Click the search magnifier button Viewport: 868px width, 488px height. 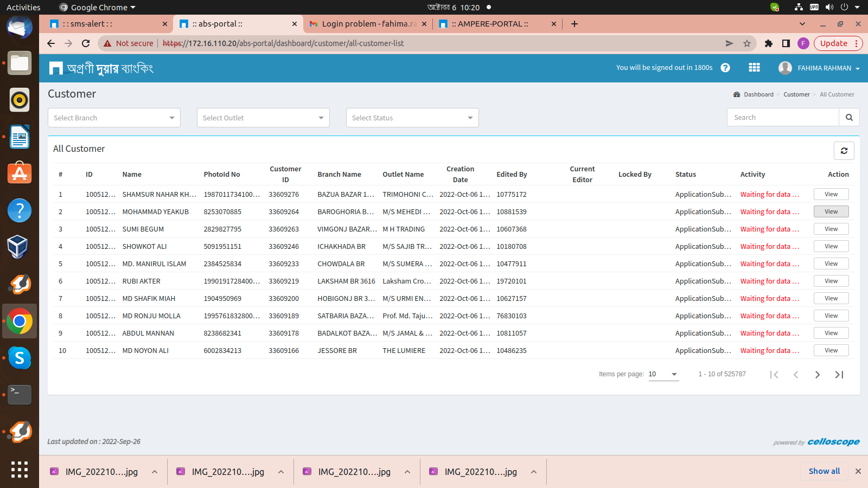coord(849,117)
